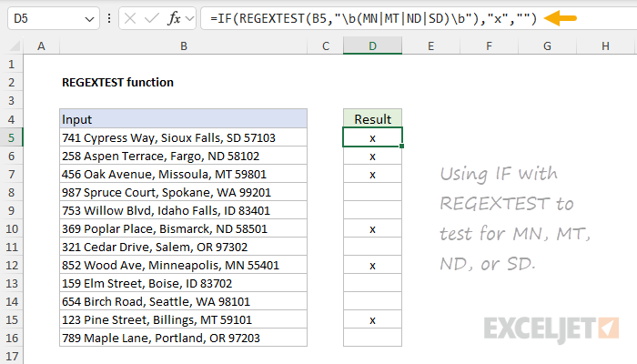Click cell '789 Maple Lane, Portland, OR 97203'
Screen dimensions: 637x364
coord(183,338)
